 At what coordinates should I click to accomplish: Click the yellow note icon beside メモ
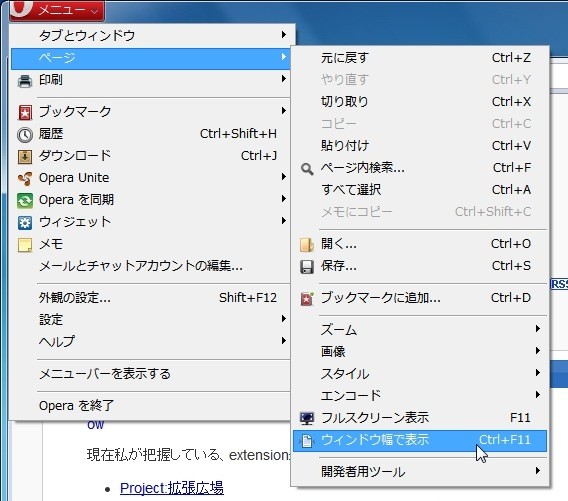coord(25,245)
